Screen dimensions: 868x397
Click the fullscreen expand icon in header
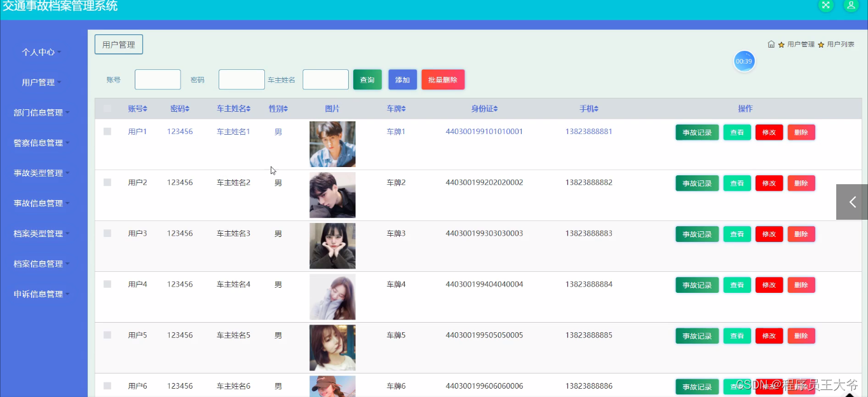pyautogui.click(x=825, y=6)
